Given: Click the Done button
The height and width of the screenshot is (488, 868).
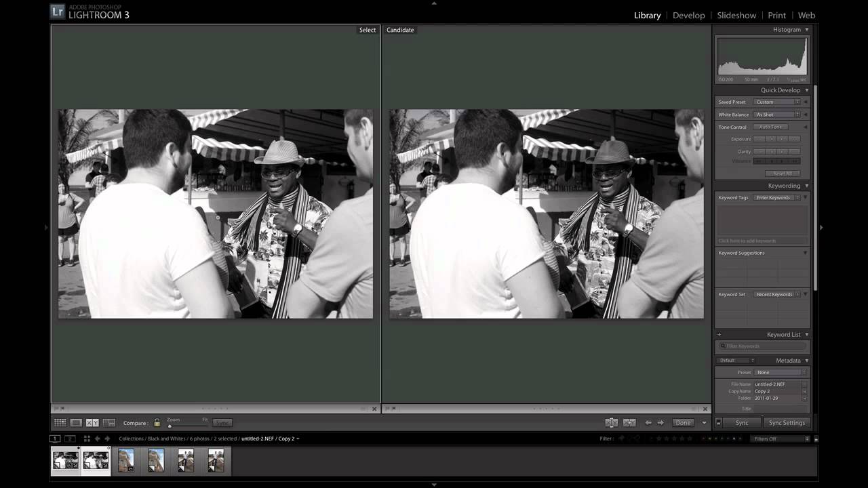Looking at the screenshot, I should tap(683, 423).
